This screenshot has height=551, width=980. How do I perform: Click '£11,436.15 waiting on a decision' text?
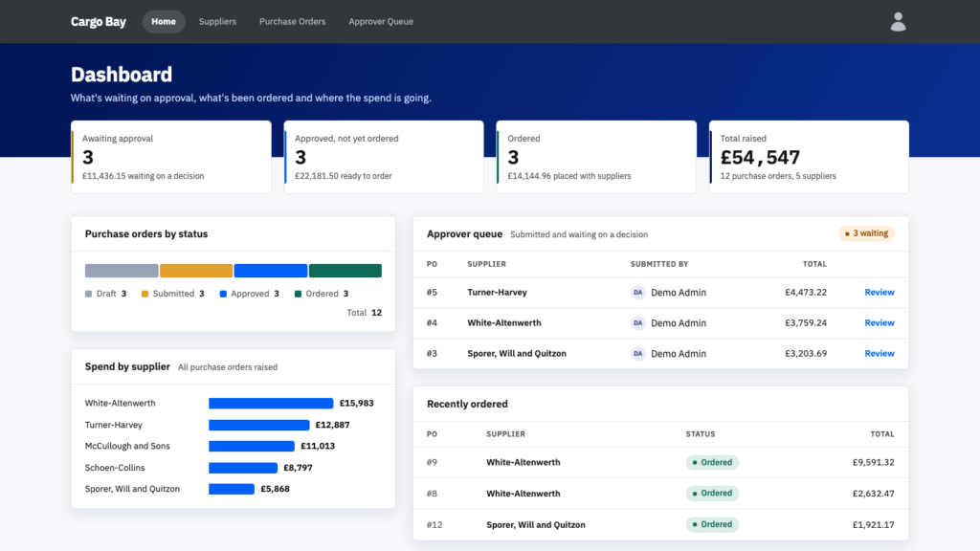click(144, 176)
